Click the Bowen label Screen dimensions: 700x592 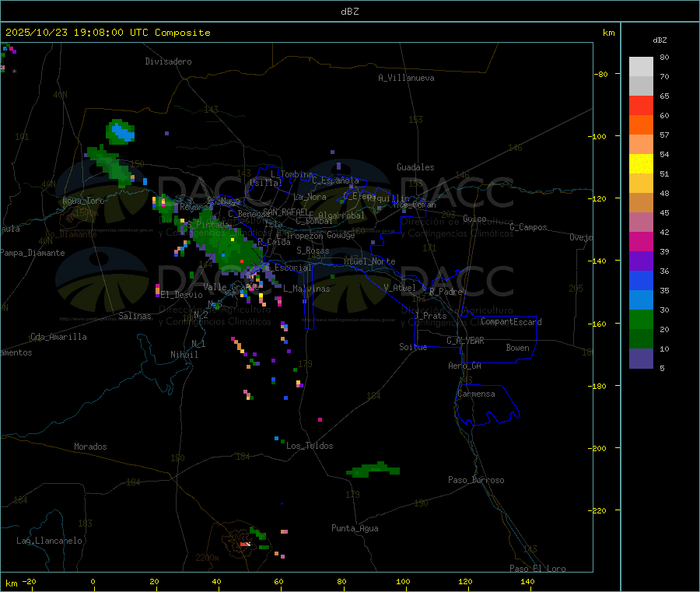click(x=517, y=348)
